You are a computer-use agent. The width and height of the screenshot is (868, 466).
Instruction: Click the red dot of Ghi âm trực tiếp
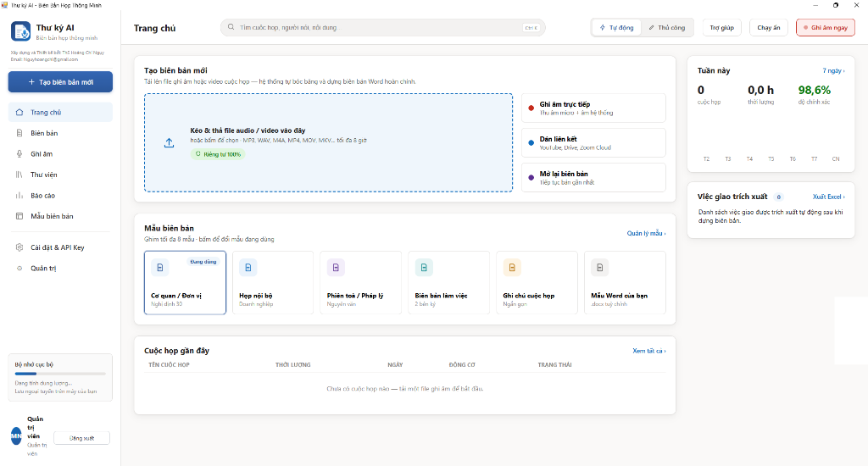531,108
